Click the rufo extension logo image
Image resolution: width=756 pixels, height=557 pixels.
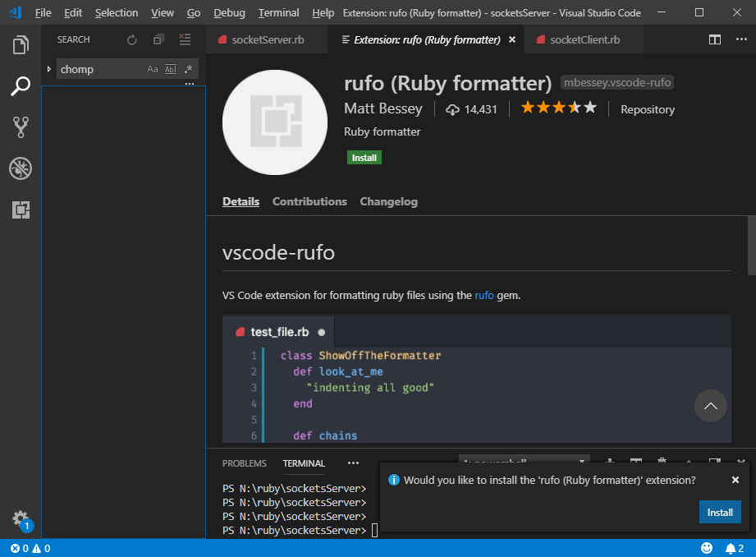coord(275,122)
